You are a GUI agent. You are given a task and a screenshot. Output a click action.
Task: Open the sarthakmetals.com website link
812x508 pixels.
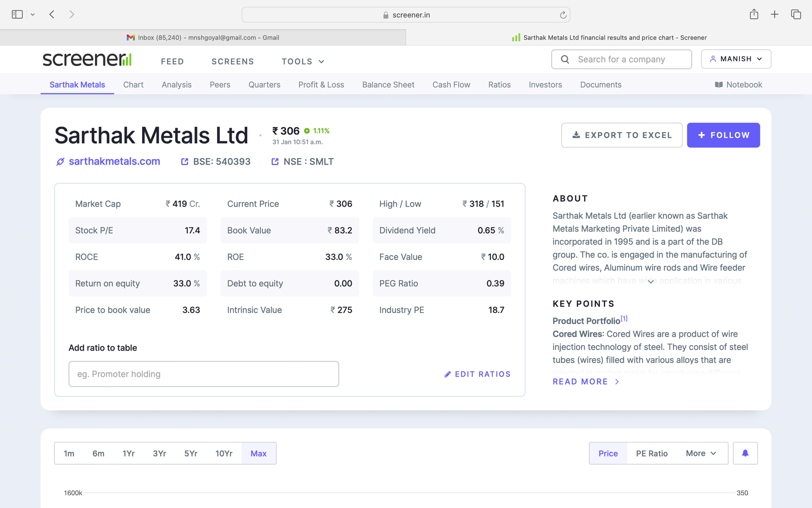click(114, 162)
